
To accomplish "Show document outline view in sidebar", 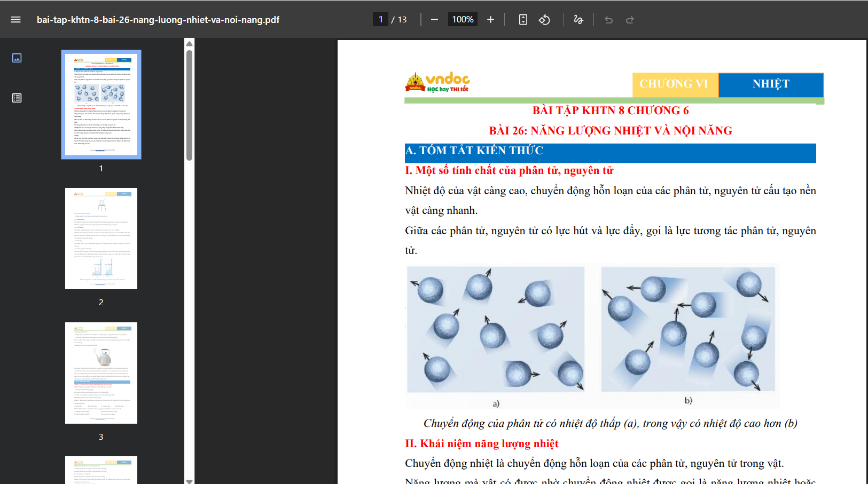I will pyautogui.click(x=17, y=98).
